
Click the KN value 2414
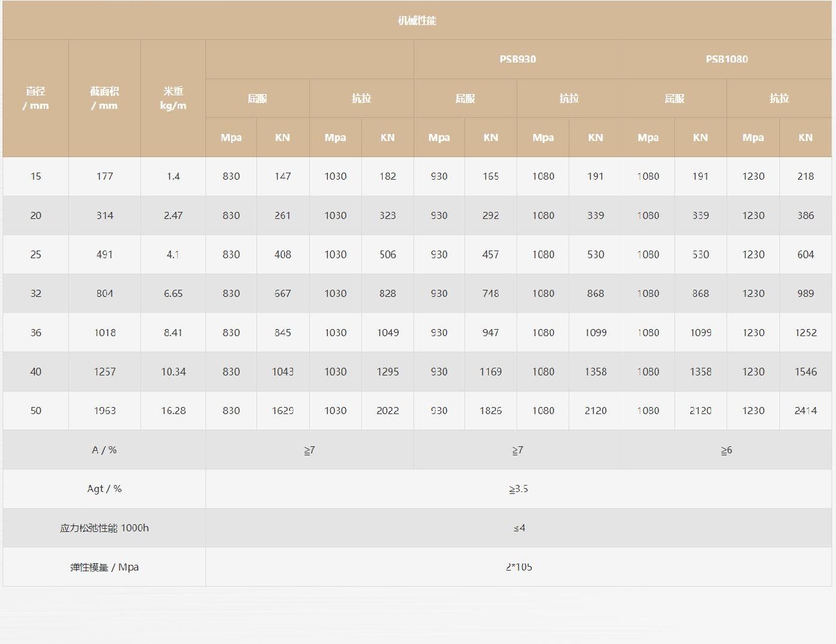[805, 411]
